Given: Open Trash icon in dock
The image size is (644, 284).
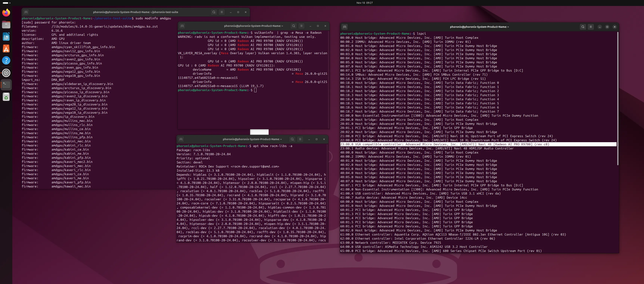Looking at the screenshot, I should 6,97.
